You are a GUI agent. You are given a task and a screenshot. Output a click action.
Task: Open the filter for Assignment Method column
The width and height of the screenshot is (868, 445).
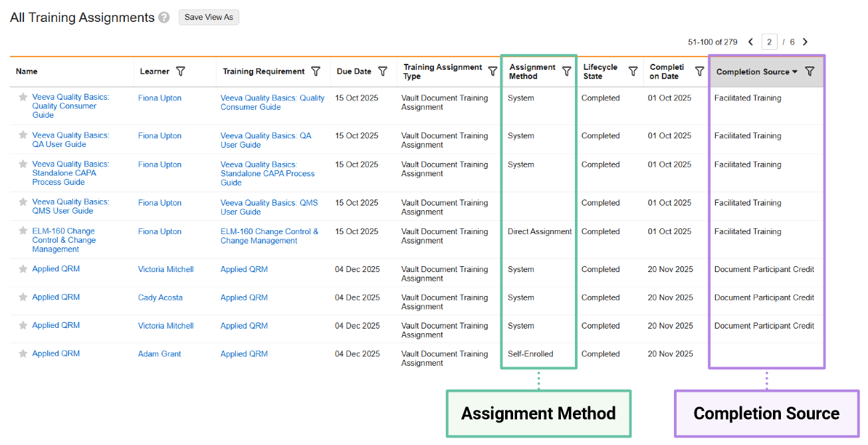pyautogui.click(x=566, y=71)
